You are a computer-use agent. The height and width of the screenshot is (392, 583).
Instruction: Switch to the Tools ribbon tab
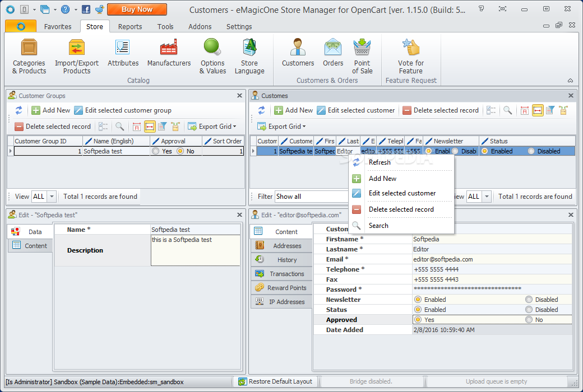[165, 27]
